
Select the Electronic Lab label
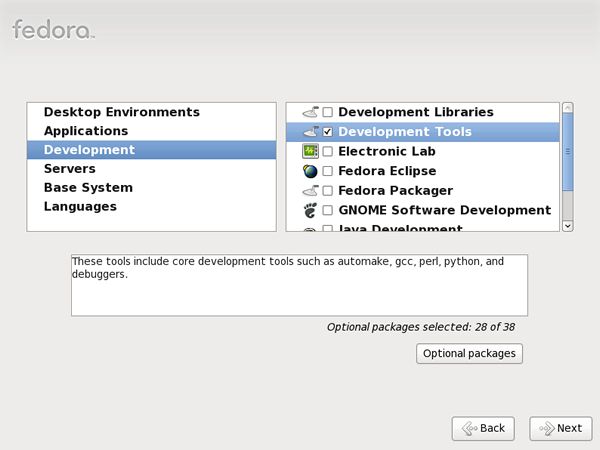coord(387,151)
